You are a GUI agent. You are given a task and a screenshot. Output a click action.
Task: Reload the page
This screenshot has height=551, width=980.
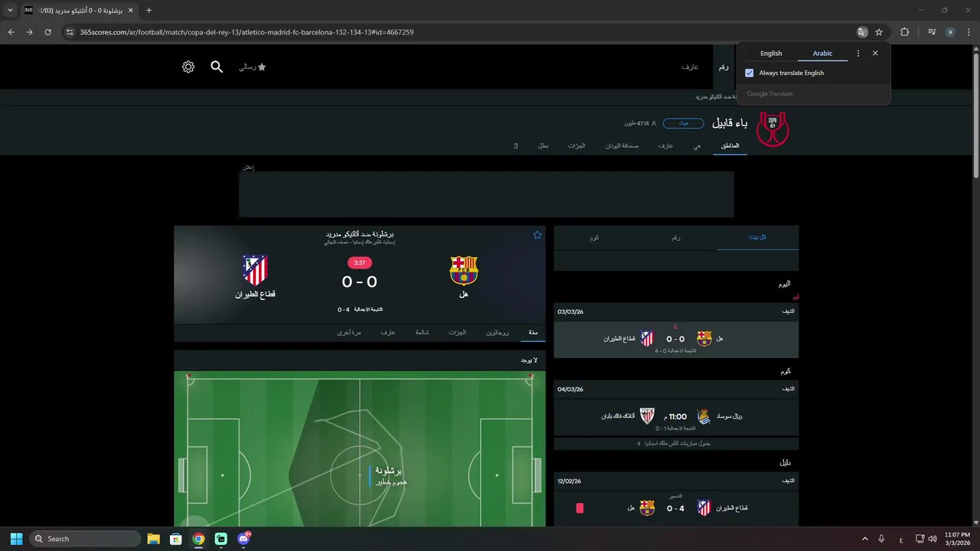(x=48, y=32)
